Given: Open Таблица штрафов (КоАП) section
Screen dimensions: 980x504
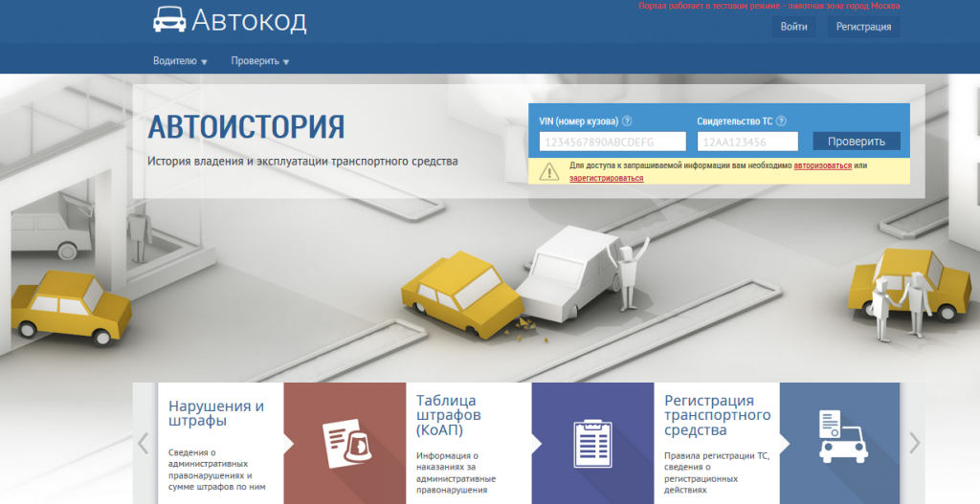Looking at the screenshot, I should 448,415.
